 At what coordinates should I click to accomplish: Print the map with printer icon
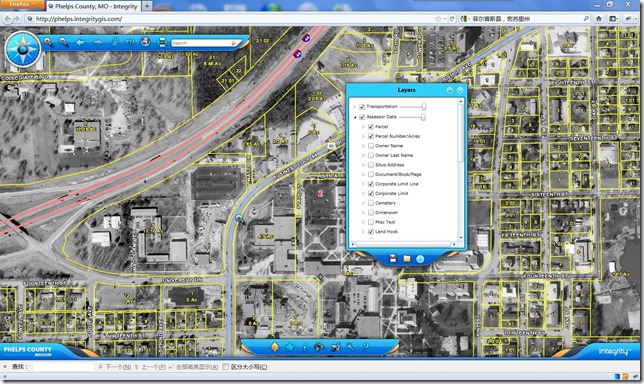162,42
